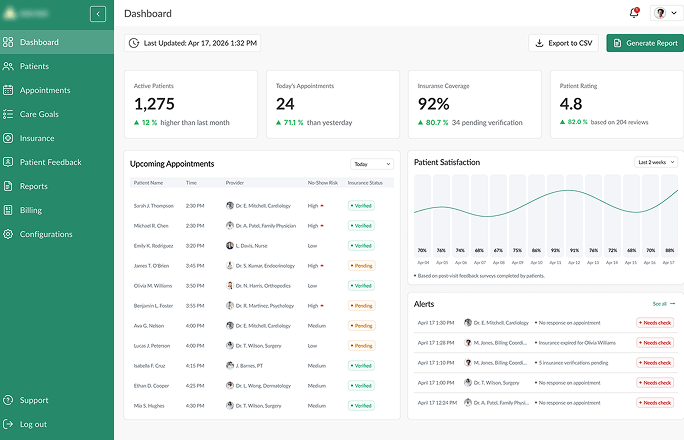Screen dimensions: 684x440
Task: Click the Appointments calendar icon
Action: point(8,90)
